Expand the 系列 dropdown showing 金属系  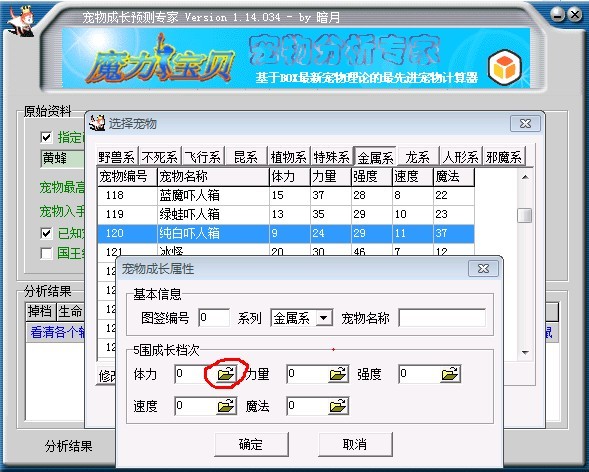323,318
